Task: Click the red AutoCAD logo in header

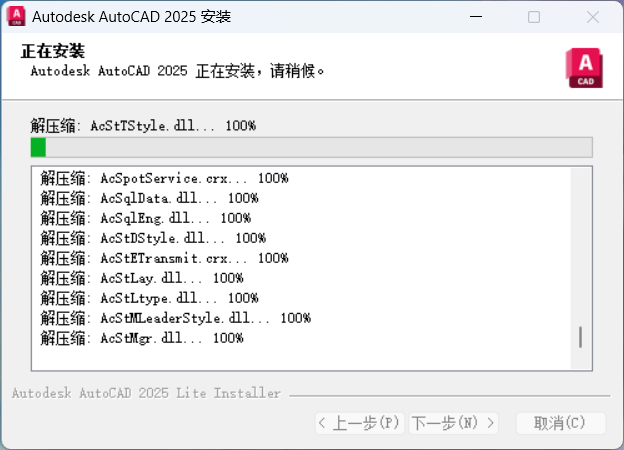Action: pos(584,68)
